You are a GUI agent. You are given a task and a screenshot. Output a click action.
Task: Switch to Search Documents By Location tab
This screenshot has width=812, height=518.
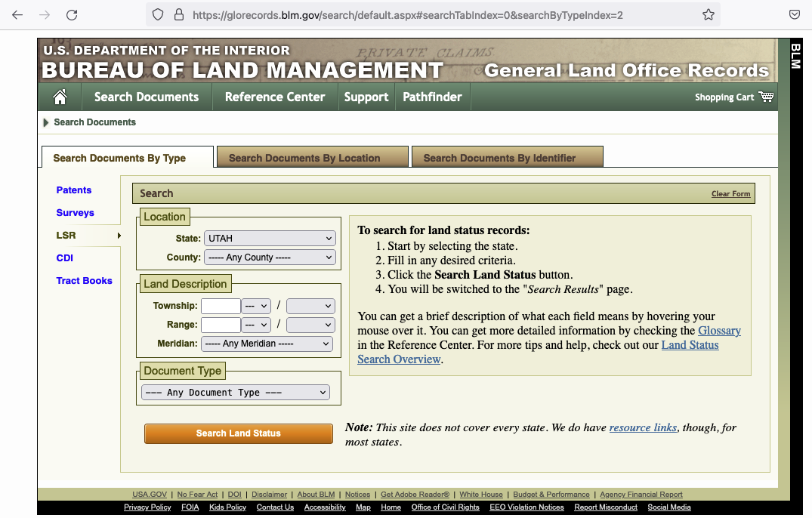coord(304,158)
